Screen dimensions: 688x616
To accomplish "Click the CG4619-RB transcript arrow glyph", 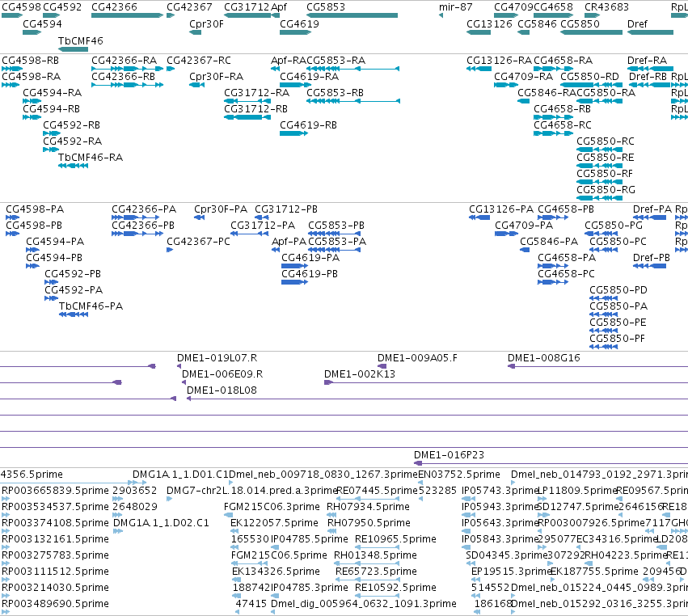I will click(x=293, y=133).
